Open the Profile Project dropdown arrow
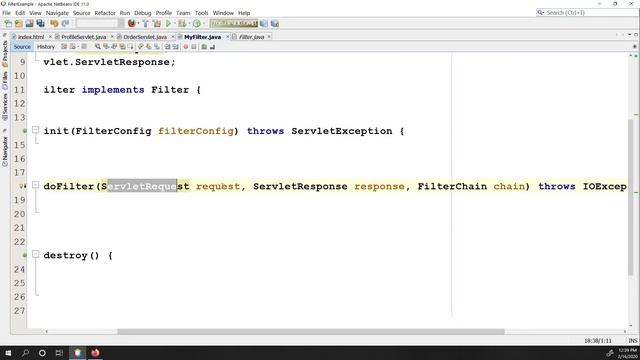 (x=204, y=24)
